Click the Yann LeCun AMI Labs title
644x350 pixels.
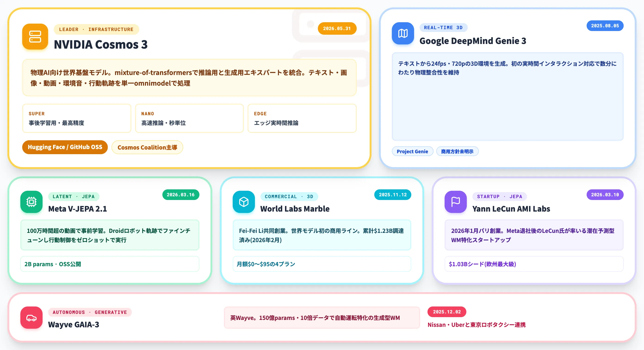pos(511,209)
